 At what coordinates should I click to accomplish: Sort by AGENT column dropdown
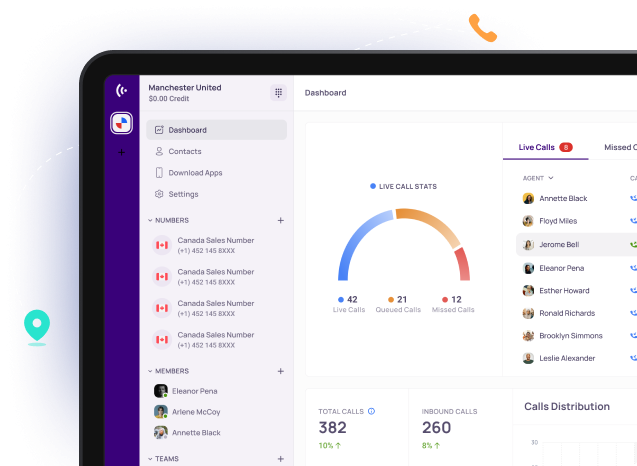(538, 178)
